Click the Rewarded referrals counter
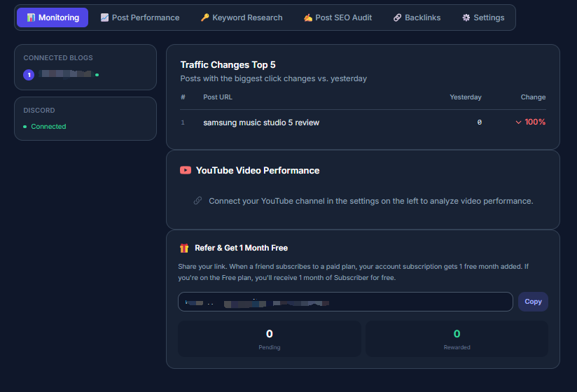Image resolution: width=577 pixels, height=392 pixels. (457, 339)
